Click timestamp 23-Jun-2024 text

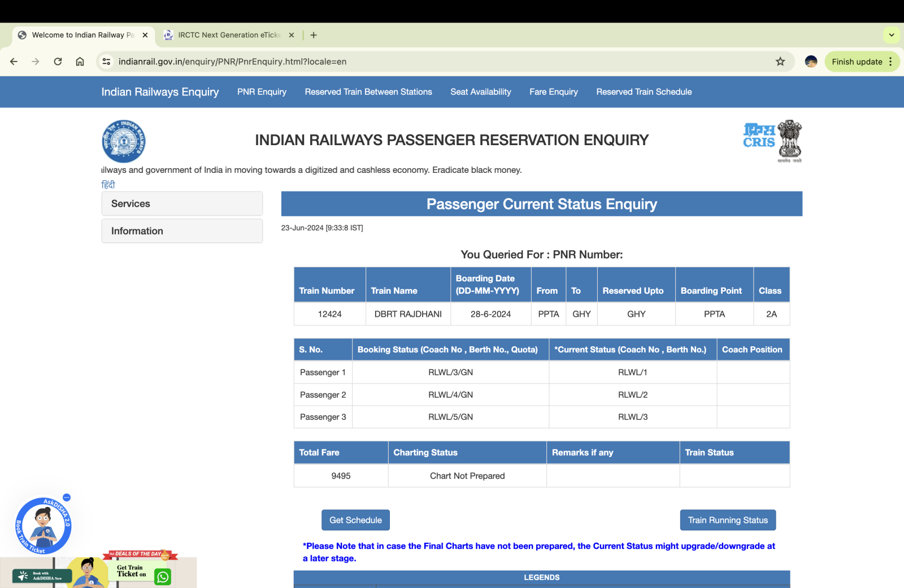[x=322, y=228]
